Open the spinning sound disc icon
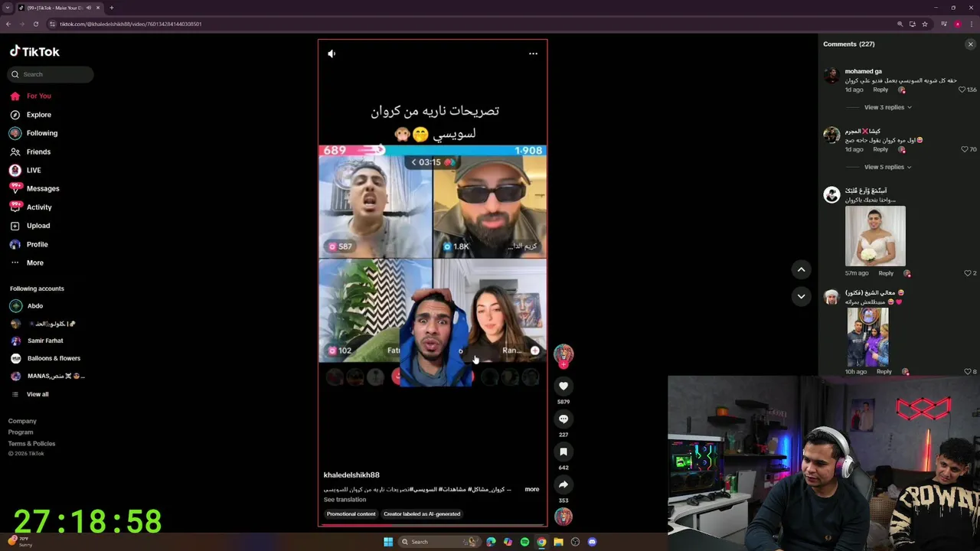Image resolution: width=980 pixels, height=551 pixels. 563,517
